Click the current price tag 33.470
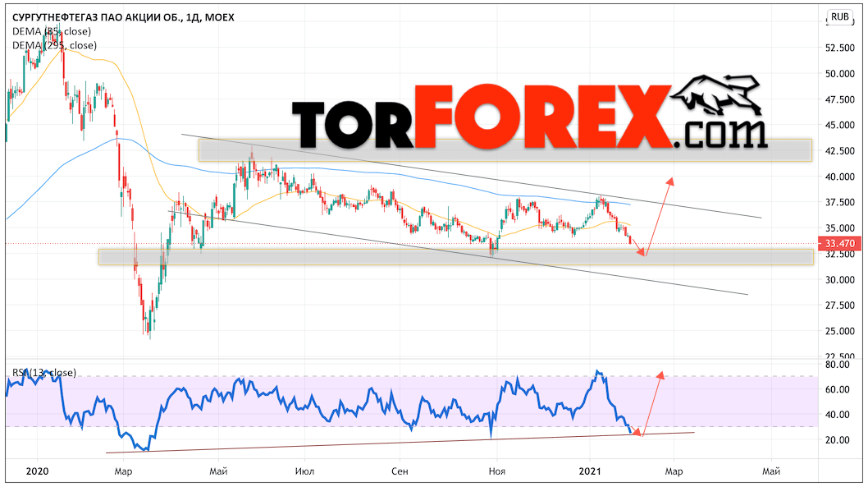The image size is (868, 487). pyautogui.click(x=840, y=243)
